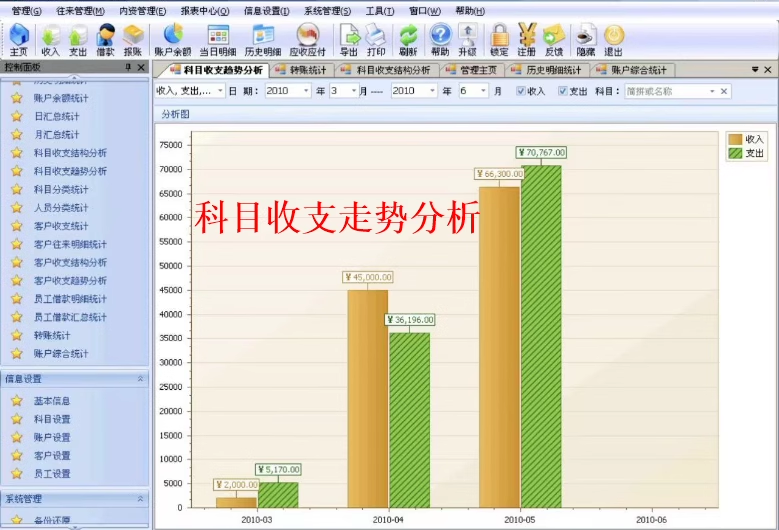Open the 应收应付 receivables icon
Viewport: 779px width, 530px height.
(308, 39)
